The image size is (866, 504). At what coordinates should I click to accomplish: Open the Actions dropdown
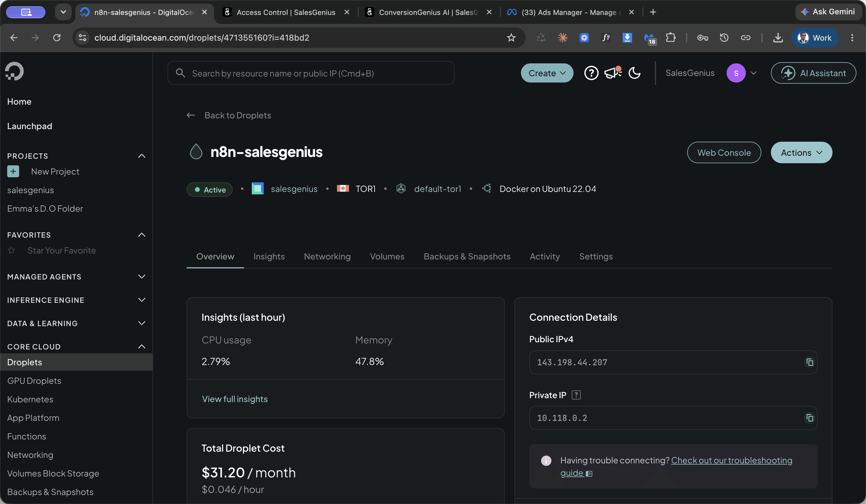[x=801, y=152]
